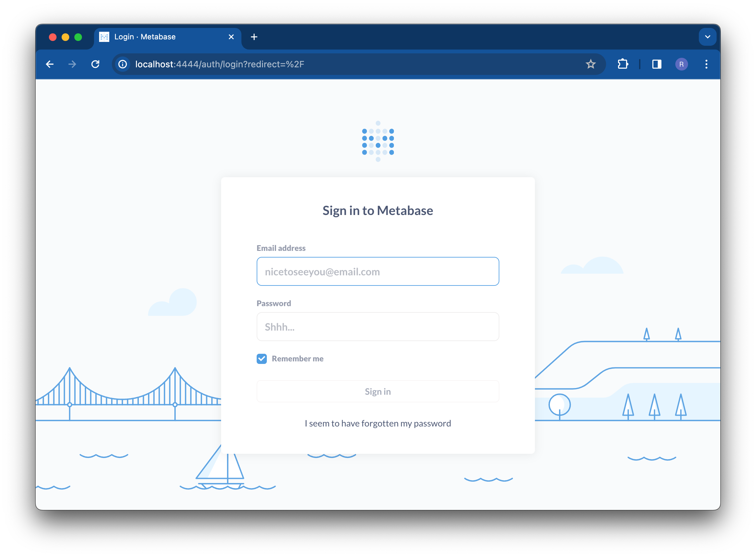Bookmark this page with the star

tap(591, 64)
